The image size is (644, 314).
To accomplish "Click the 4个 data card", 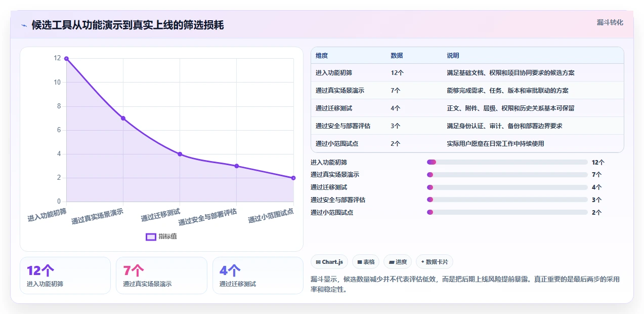I will tap(258, 276).
